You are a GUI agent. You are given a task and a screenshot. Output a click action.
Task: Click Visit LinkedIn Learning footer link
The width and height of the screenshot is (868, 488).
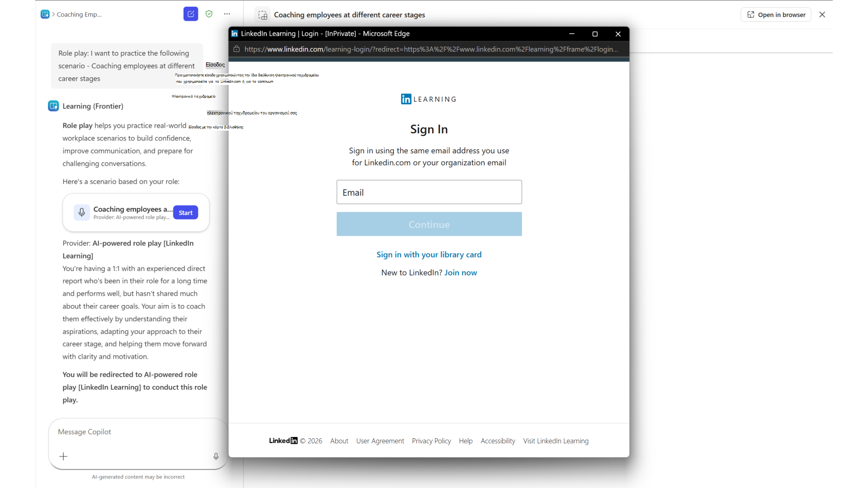556,441
